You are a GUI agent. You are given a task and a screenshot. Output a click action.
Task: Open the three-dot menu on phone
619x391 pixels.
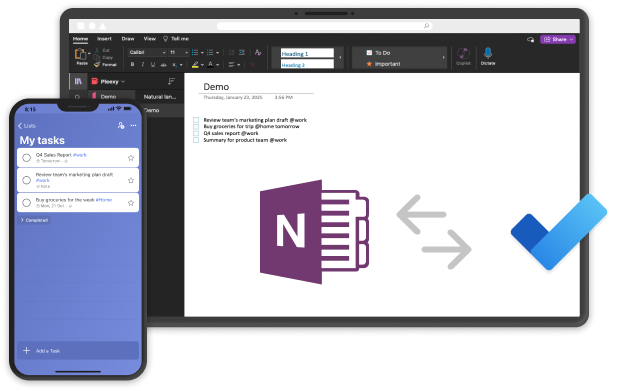pos(133,126)
